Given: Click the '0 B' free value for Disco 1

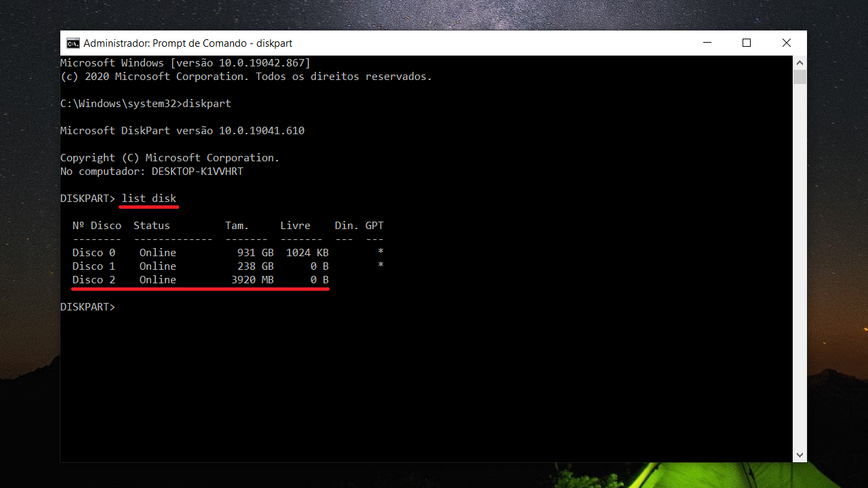Looking at the screenshot, I should point(319,266).
